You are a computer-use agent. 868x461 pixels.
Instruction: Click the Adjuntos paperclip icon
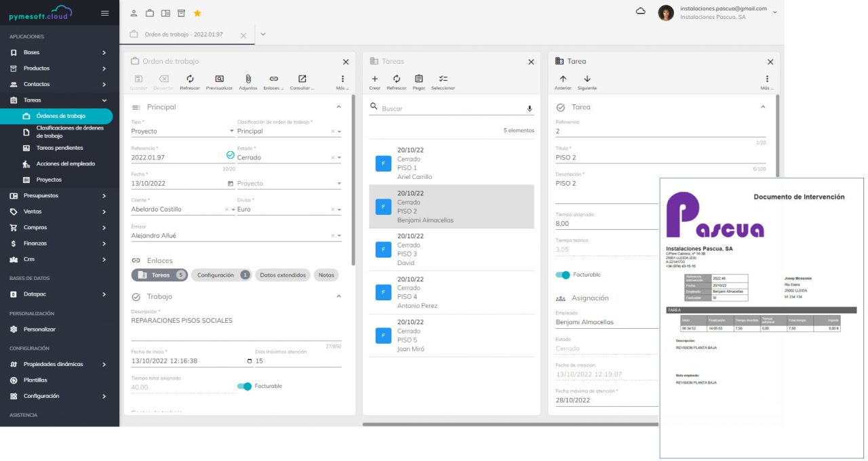tap(248, 79)
